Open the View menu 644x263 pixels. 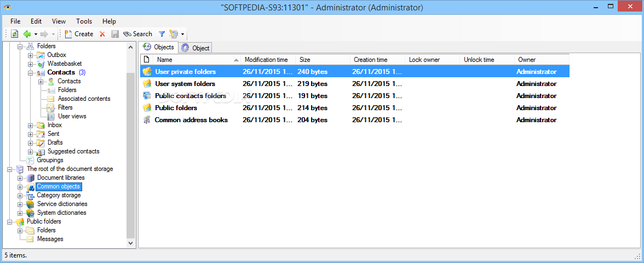59,21
